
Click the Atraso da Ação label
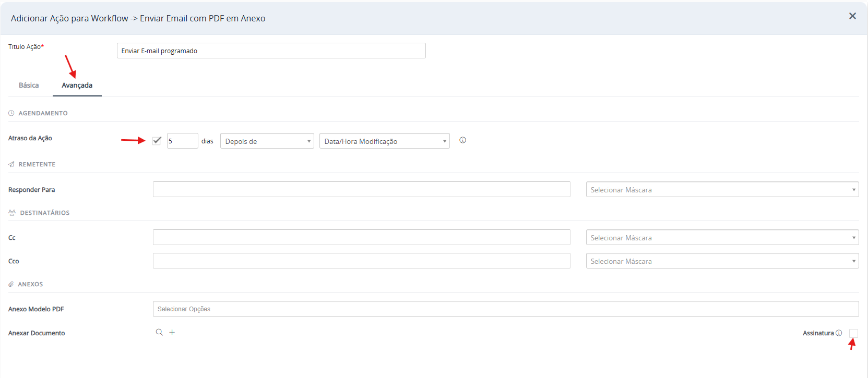tap(30, 138)
